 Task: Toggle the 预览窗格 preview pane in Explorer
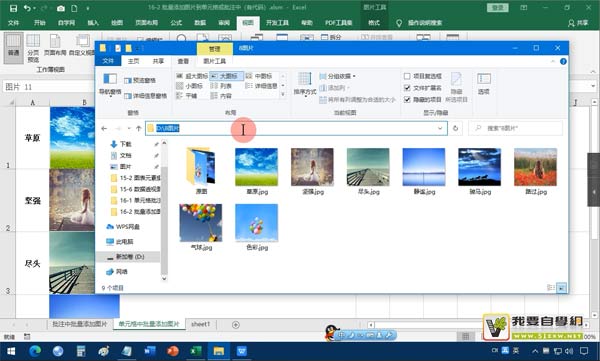(x=140, y=80)
